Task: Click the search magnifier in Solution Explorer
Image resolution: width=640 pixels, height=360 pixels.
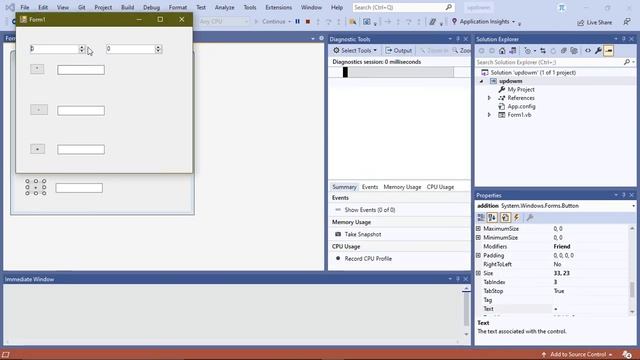Action: 627,62
